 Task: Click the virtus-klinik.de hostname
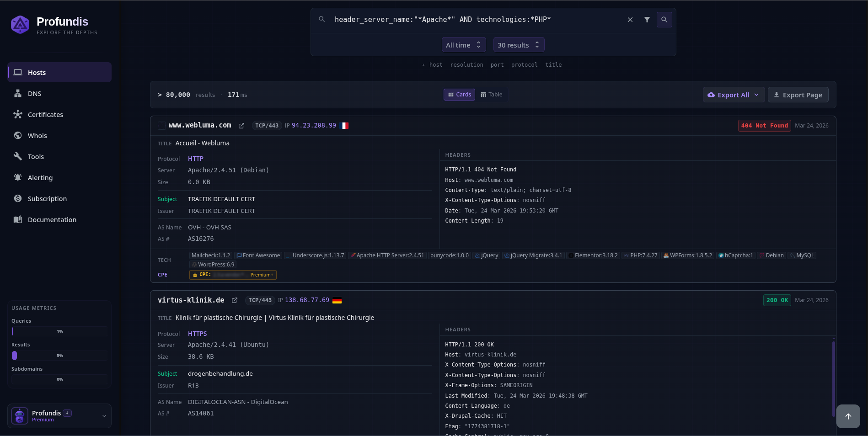pos(191,300)
